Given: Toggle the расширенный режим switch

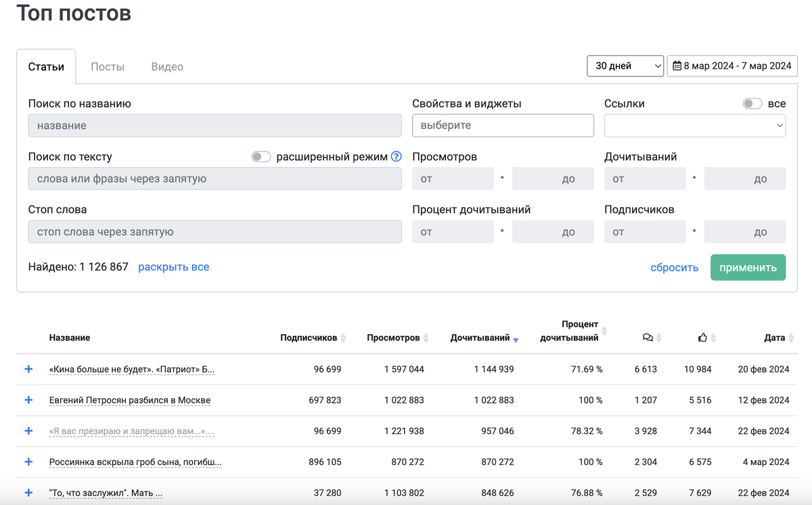Looking at the screenshot, I should coord(261,157).
